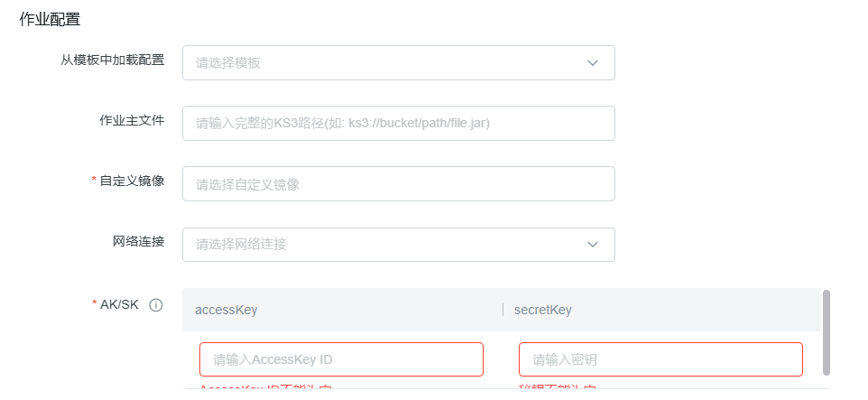The height and width of the screenshot is (400, 868).
Task: Click the 请输入AccessKey ID input field
Action: 341,359
